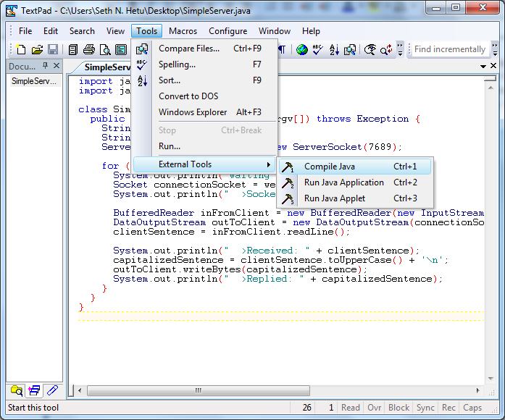Viewport: 505px width, 420px height.
Task: Click the New document icon
Action: pyautogui.click(x=21, y=49)
